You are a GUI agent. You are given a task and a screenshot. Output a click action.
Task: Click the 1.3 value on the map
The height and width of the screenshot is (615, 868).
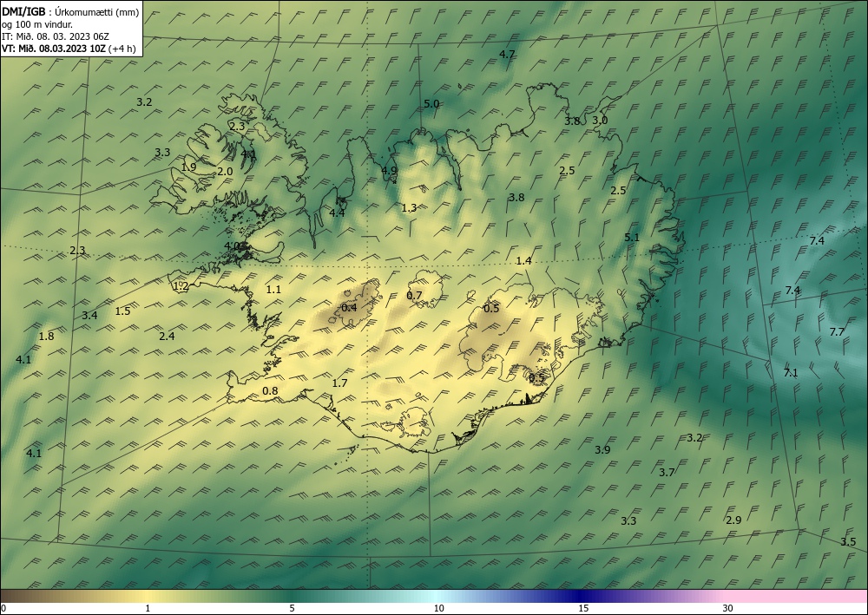(x=409, y=208)
